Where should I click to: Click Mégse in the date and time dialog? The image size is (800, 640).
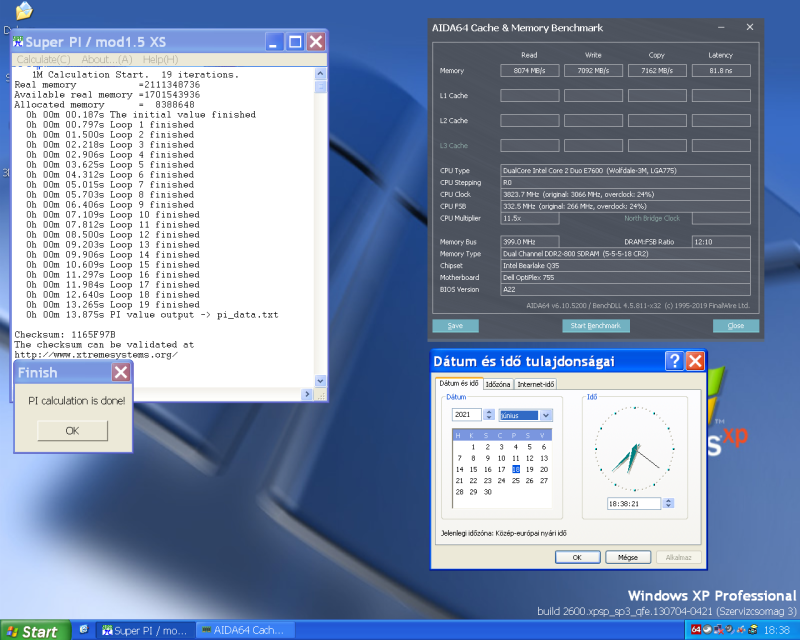628,557
